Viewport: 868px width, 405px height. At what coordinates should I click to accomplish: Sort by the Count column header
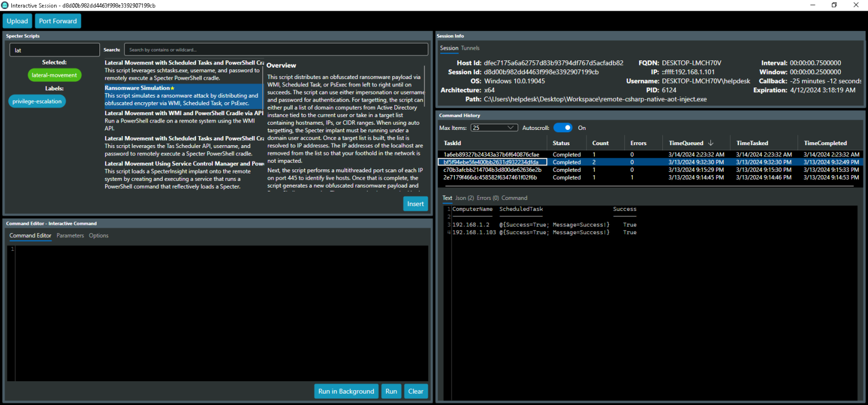tap(605, 143)
